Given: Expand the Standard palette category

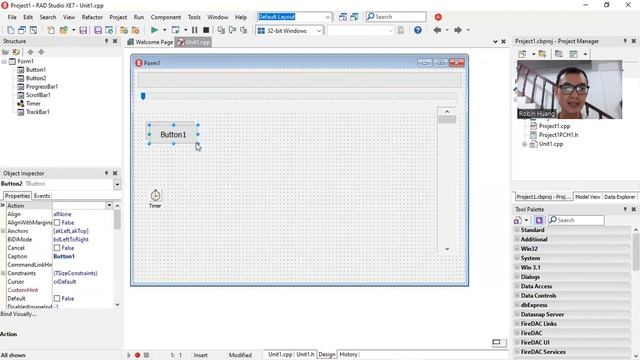Looking at the screenshot, I should (x=517, y=230).
